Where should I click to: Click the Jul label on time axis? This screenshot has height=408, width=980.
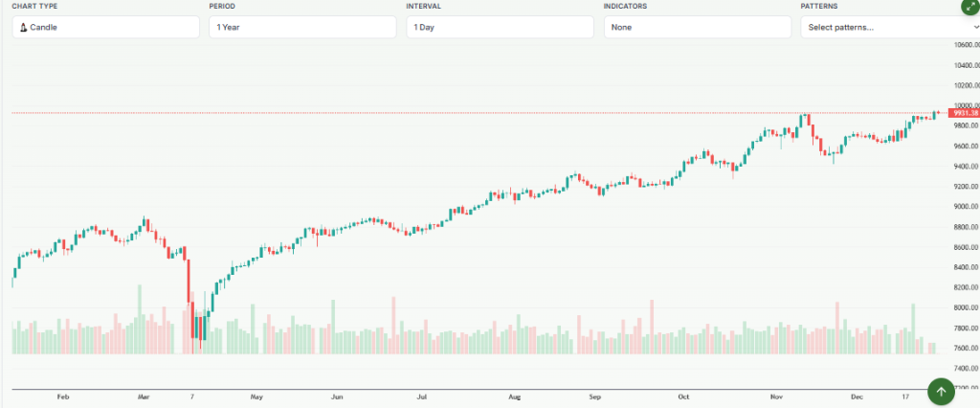point(422,396)
